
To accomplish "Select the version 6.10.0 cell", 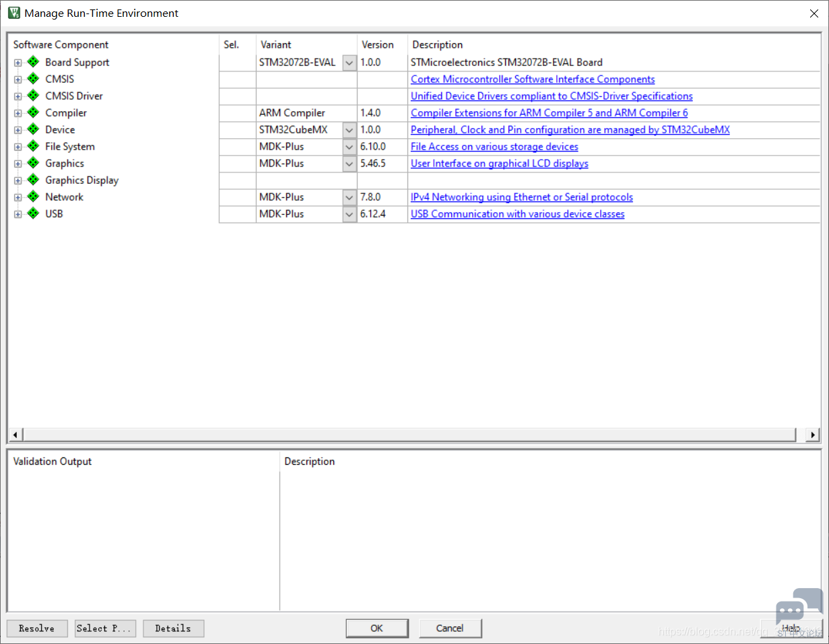I will (383, 147).
